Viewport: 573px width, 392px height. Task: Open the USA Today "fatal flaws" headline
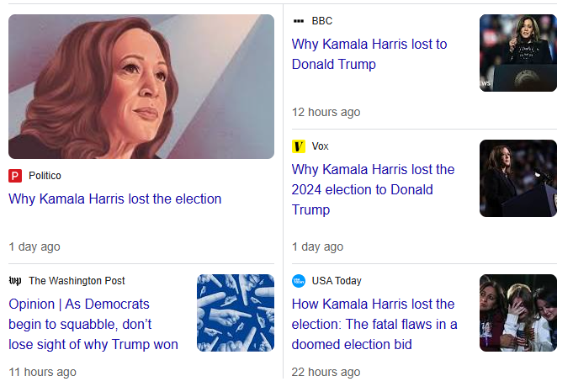point(374,324)
